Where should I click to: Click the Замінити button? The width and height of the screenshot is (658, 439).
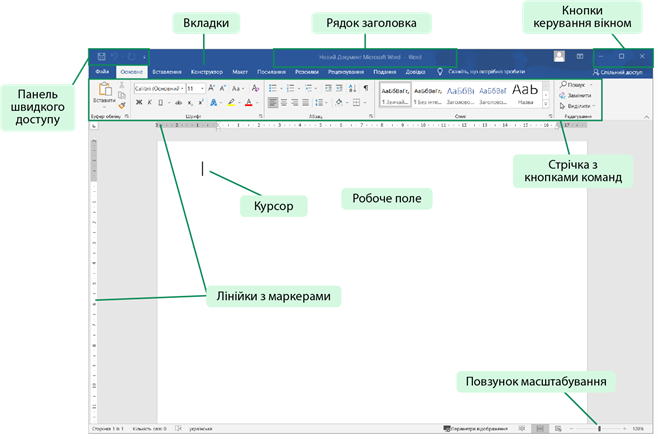pos(577,96)
